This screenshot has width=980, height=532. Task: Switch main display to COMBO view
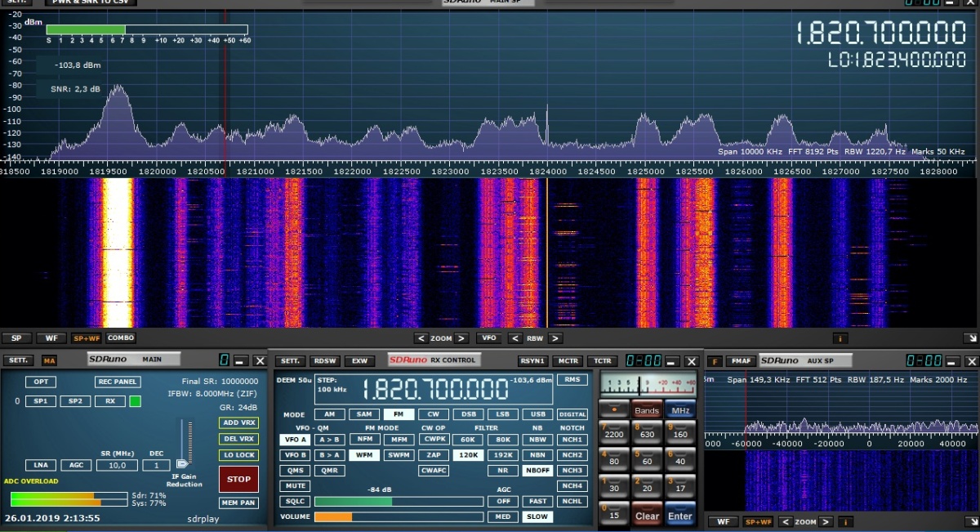click(x=121, y=338)
